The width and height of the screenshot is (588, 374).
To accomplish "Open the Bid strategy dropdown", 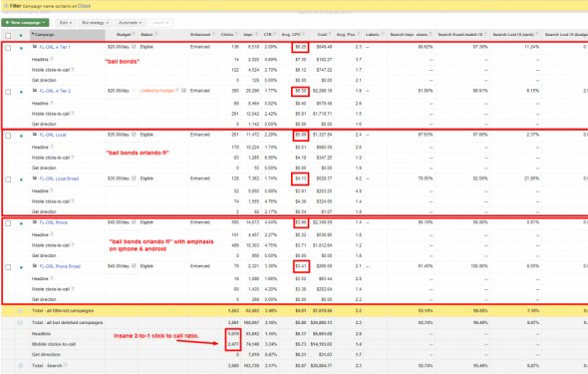I will pyautogui.click(x=96, y=23).
